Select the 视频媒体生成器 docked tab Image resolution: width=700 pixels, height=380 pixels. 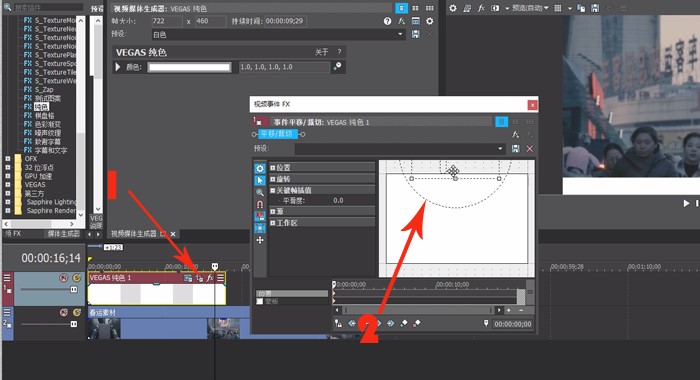coord(133,234)
